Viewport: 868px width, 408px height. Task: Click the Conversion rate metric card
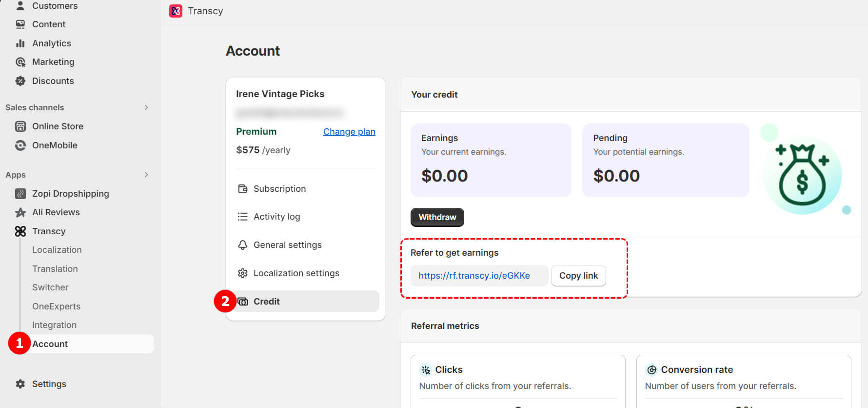coord(744,381)
